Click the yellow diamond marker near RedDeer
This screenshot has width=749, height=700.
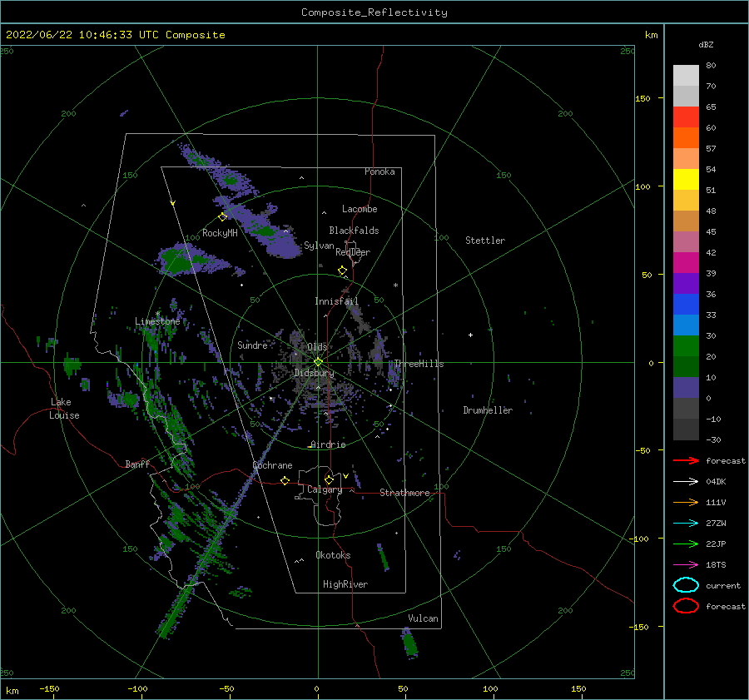pos(342,271)
